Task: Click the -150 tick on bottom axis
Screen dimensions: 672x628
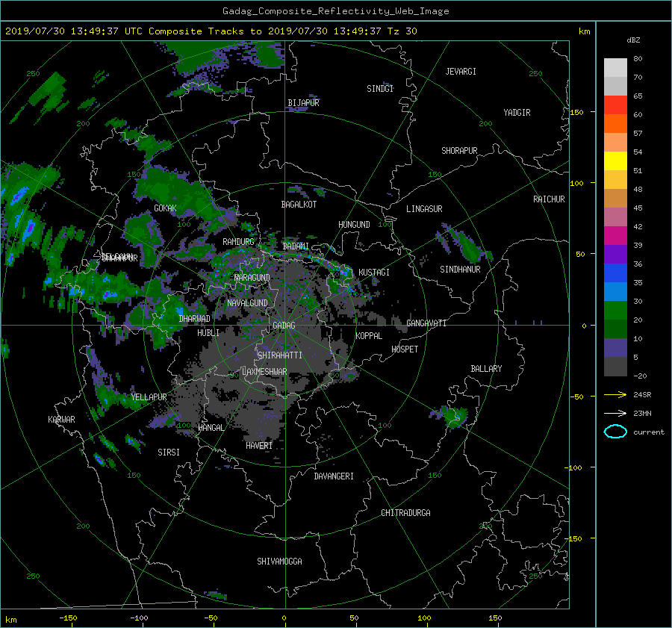Action: [x=68, y=618]
